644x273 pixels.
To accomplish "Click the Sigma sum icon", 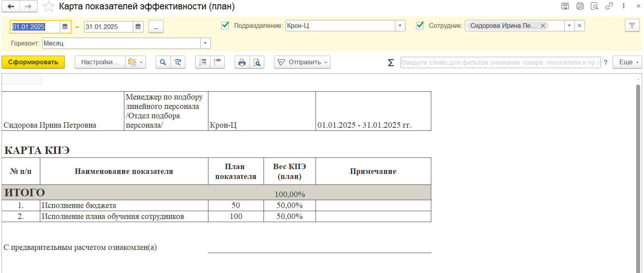I will pos(391,63).
